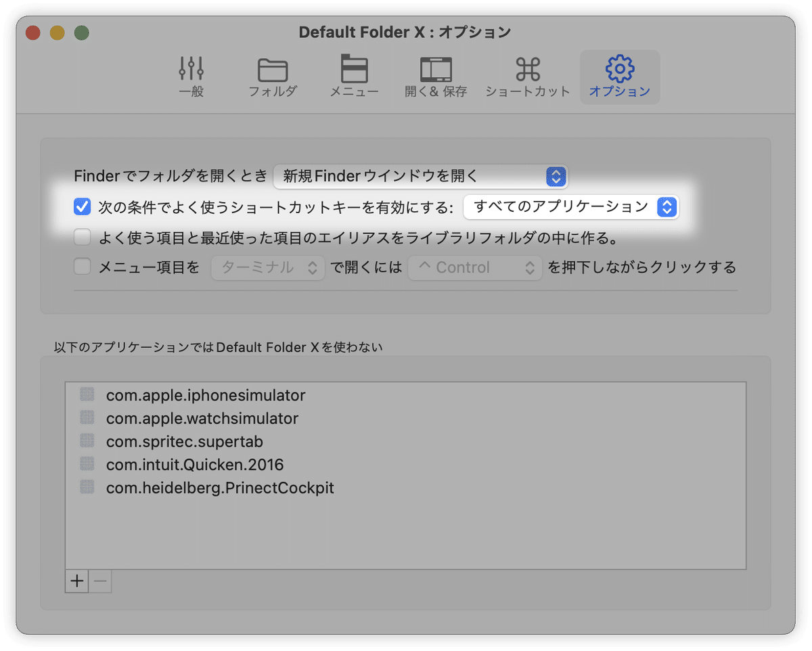Open the すべてのアプリケーション dropdown
This screenshot has width=812, height=651.
click(570, 207)
